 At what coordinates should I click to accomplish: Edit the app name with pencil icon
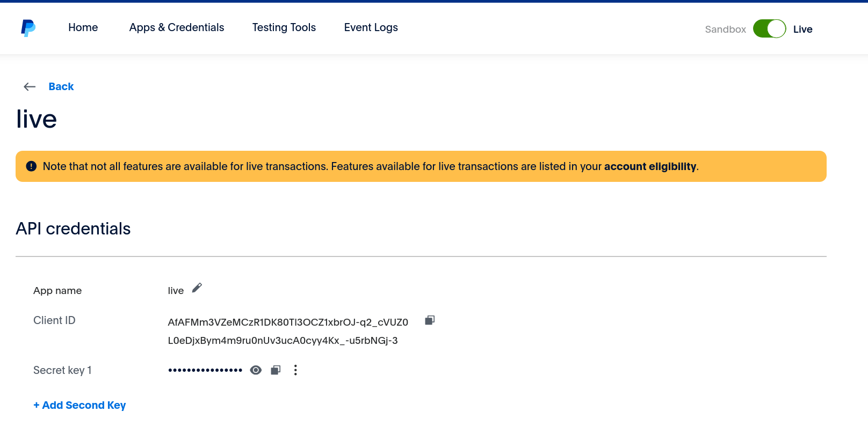point(197,288)
